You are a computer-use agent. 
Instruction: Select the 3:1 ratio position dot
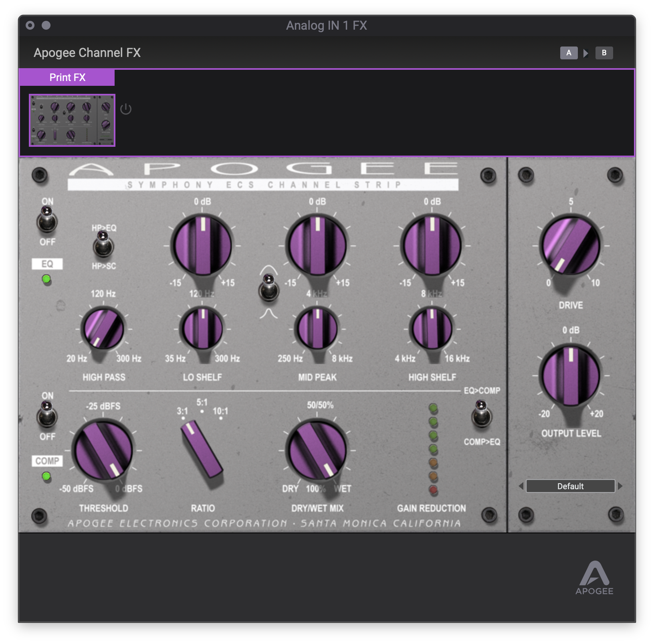[183, 418]
